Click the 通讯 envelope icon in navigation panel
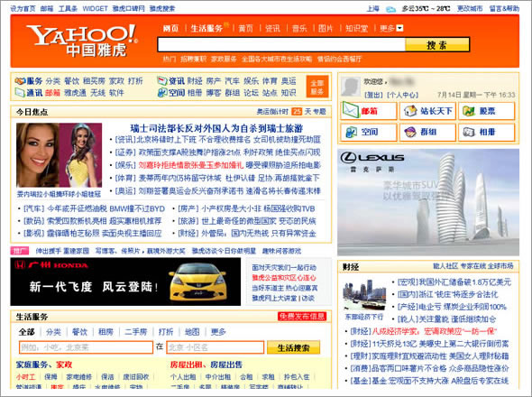The width and height of the screenshot is (532, 397). [20, 92]
